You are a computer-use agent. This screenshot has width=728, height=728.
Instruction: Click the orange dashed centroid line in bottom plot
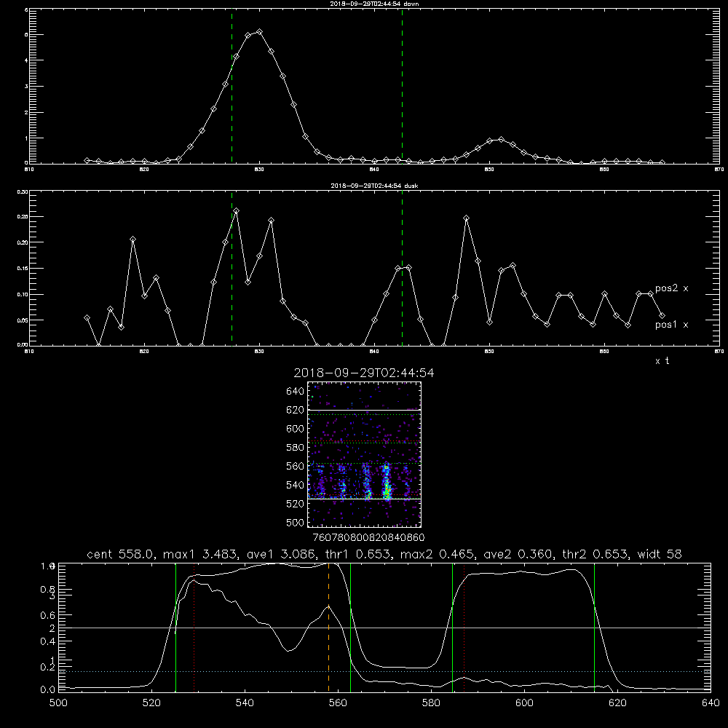(x=329, y=627)
